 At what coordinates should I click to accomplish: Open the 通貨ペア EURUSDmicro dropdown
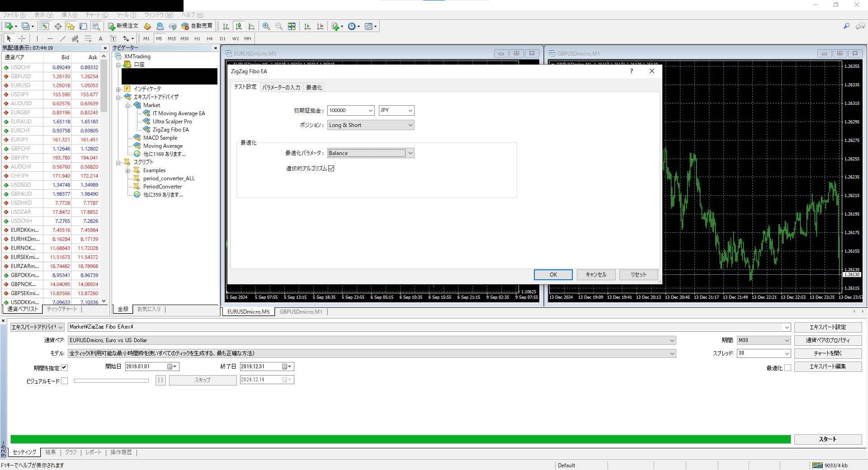(x=372, y=340)
